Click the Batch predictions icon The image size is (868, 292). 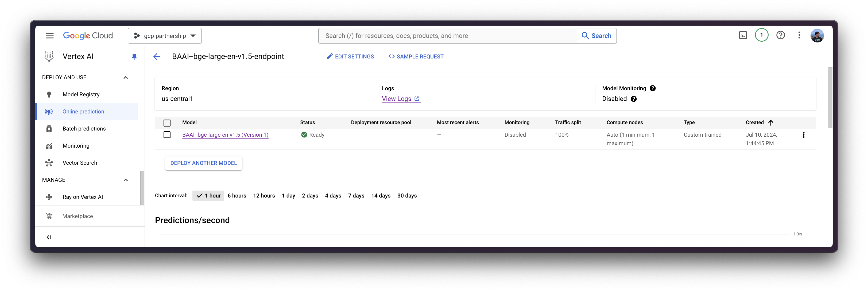coord(49,128)
